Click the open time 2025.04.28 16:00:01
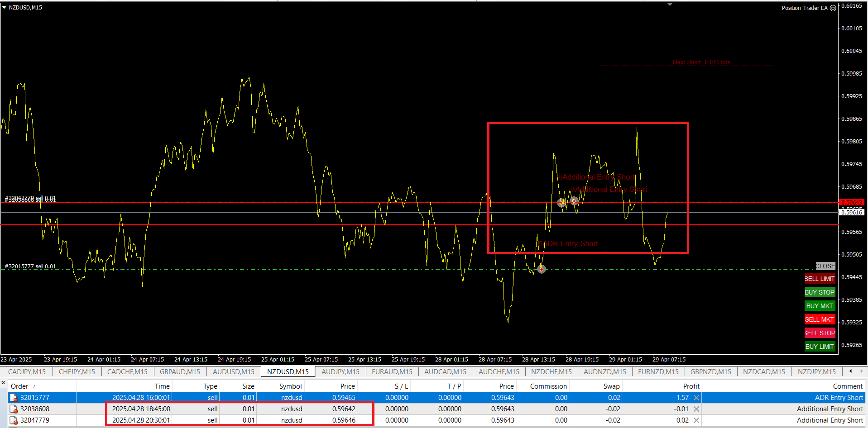This screenshot has height=428, width=868. click(141, 398)
